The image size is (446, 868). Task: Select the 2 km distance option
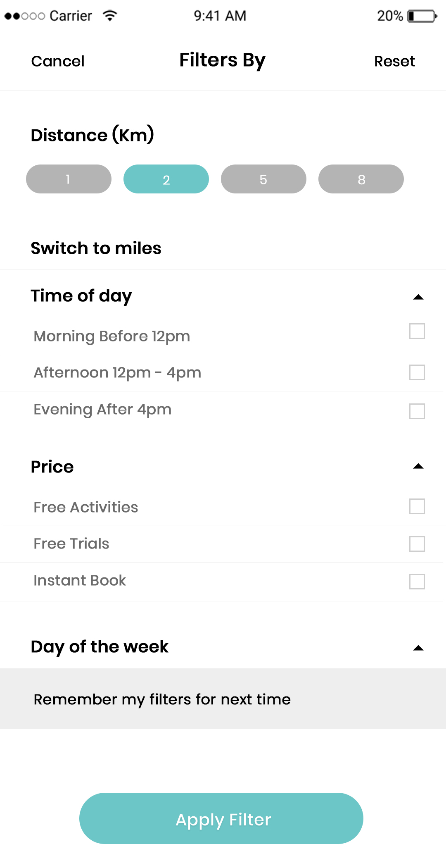[x=166, y=179]
